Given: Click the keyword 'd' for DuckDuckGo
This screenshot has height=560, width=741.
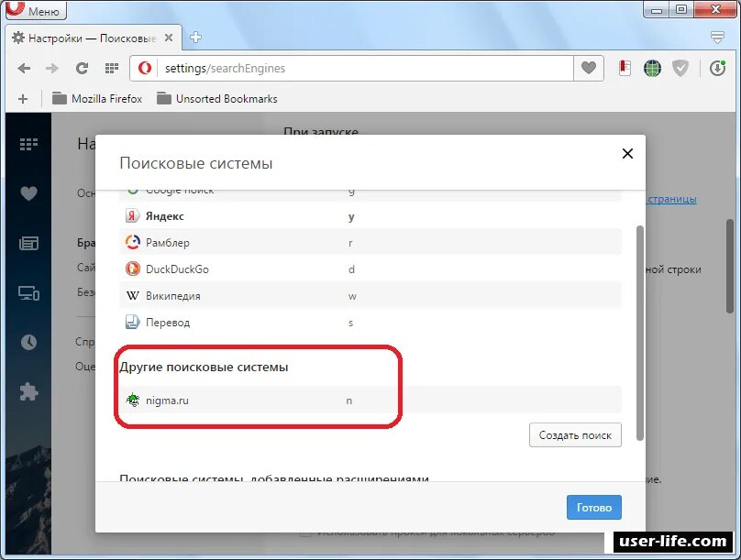Looking at the screenshot, I should point(351,269).
